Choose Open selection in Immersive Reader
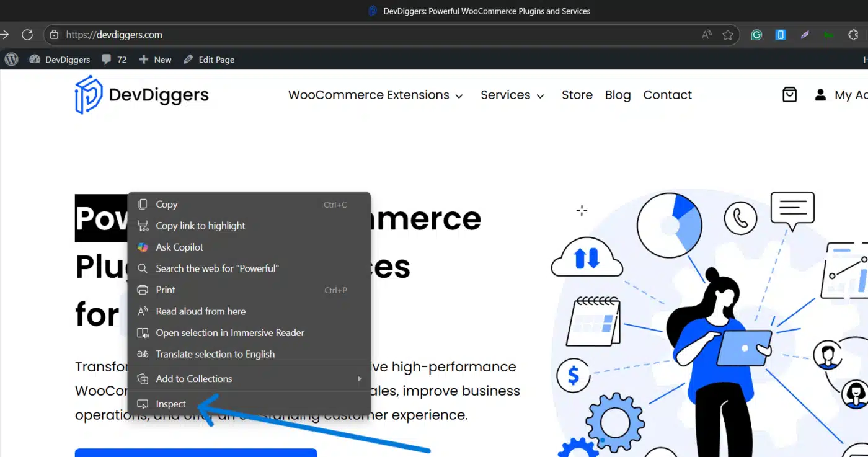The width and height of the screenshot is (868, 457). tap(249, 332)
